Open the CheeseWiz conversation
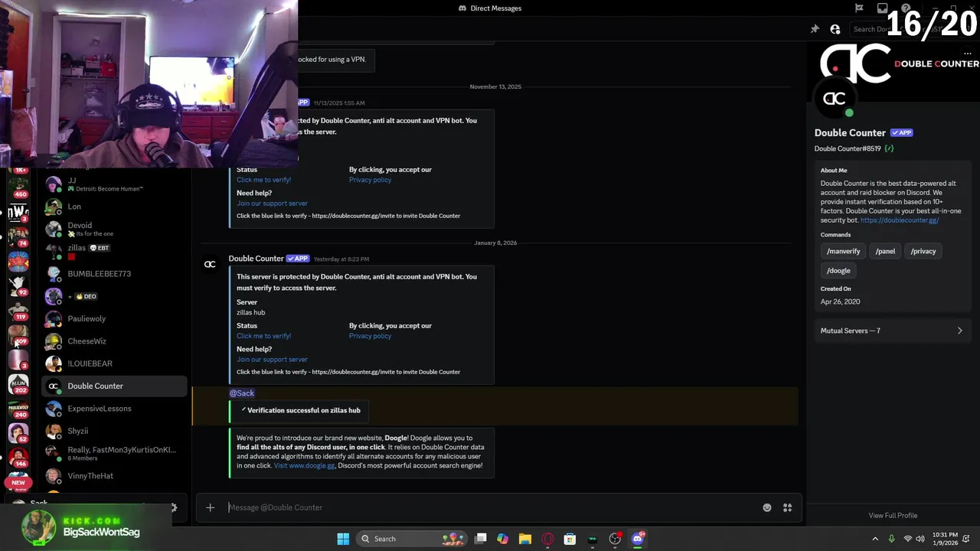980x551 pixels. point(113,341)
